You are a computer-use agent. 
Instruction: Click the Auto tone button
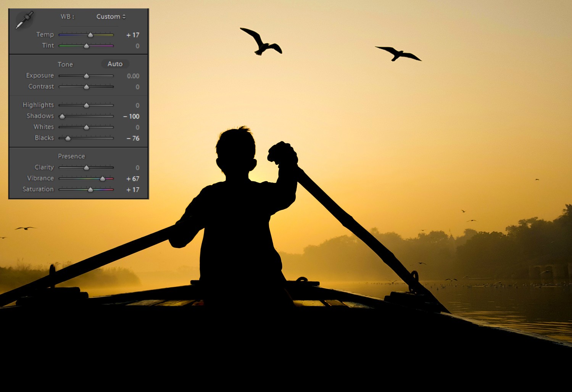pos(115,64)
